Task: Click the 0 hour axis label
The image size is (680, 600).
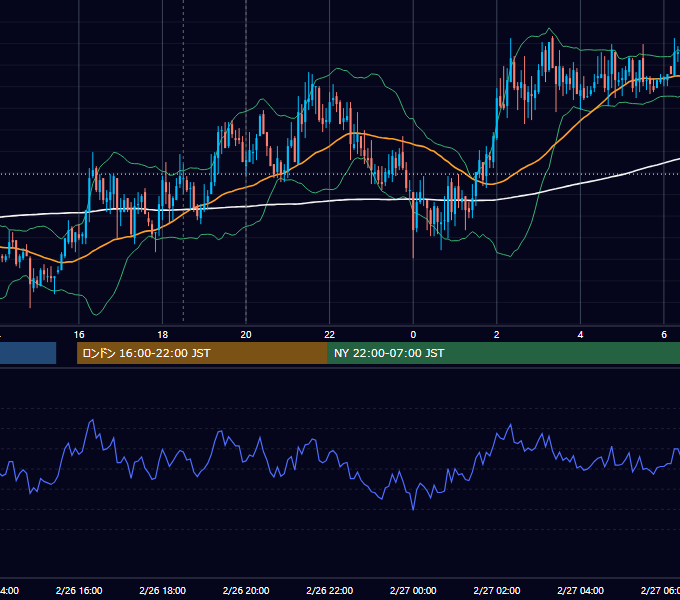Action: pos(413,335)
